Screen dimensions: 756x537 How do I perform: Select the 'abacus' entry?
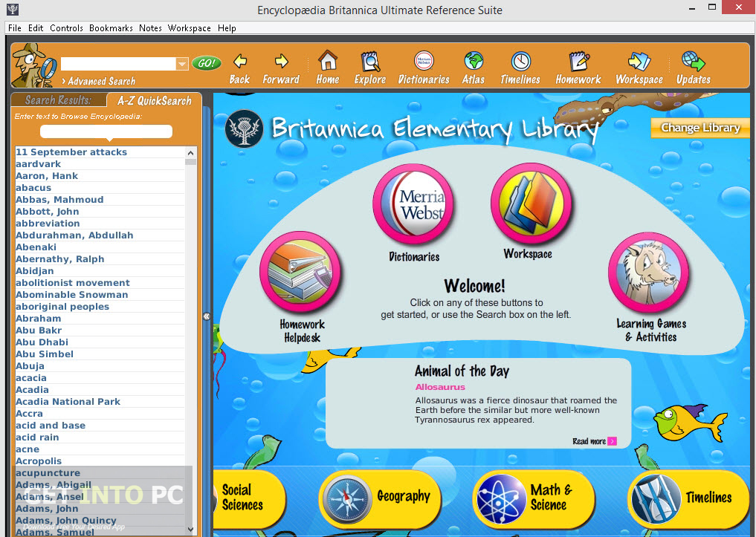100,188
